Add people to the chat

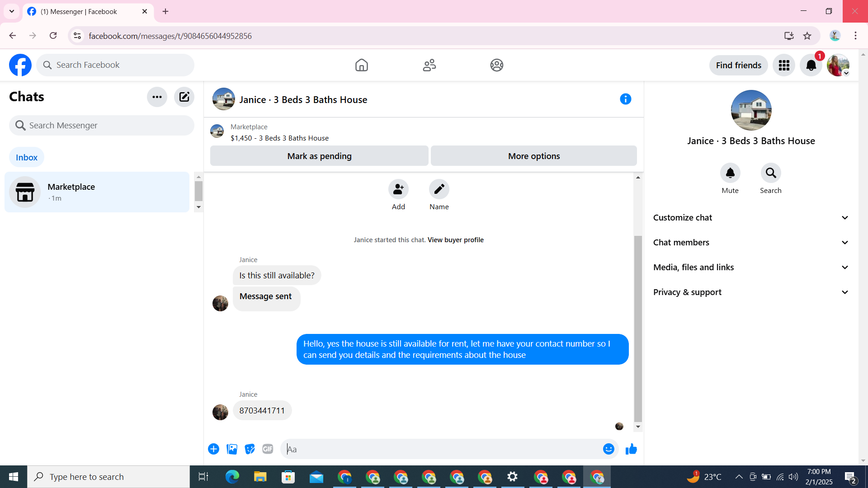398,189
